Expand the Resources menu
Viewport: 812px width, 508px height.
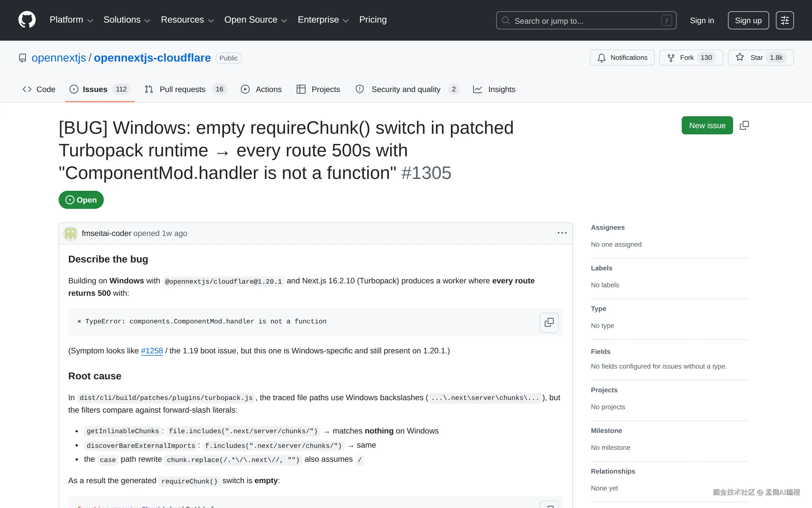pyautogui.click(x=187, y=20)
